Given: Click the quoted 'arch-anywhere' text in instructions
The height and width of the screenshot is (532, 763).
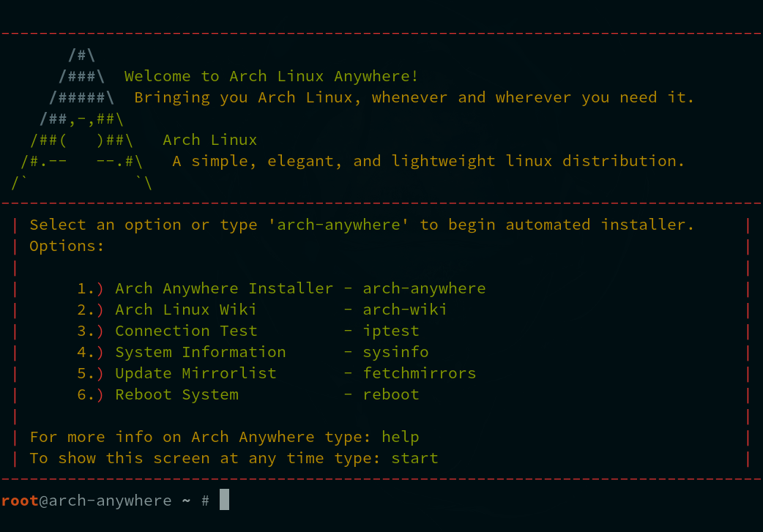Looking at the screenshot, I should pyautogui.click(x=339, y=225).
